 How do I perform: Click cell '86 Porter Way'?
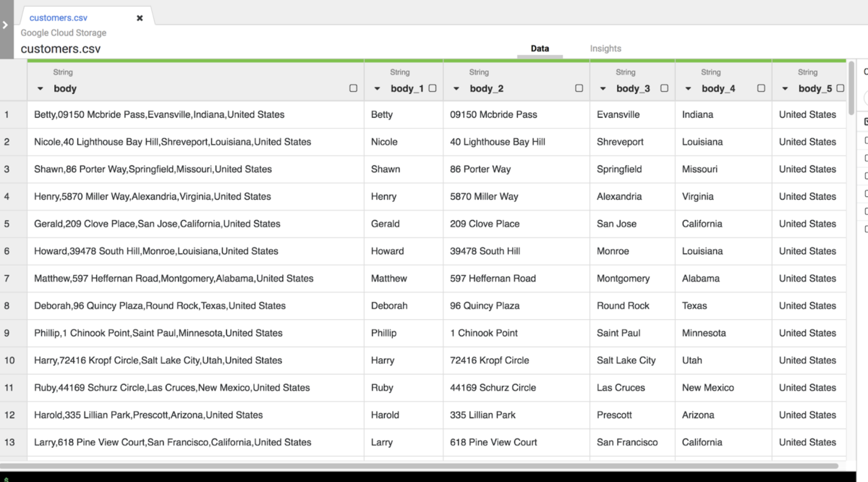click(x=516, y=169)
